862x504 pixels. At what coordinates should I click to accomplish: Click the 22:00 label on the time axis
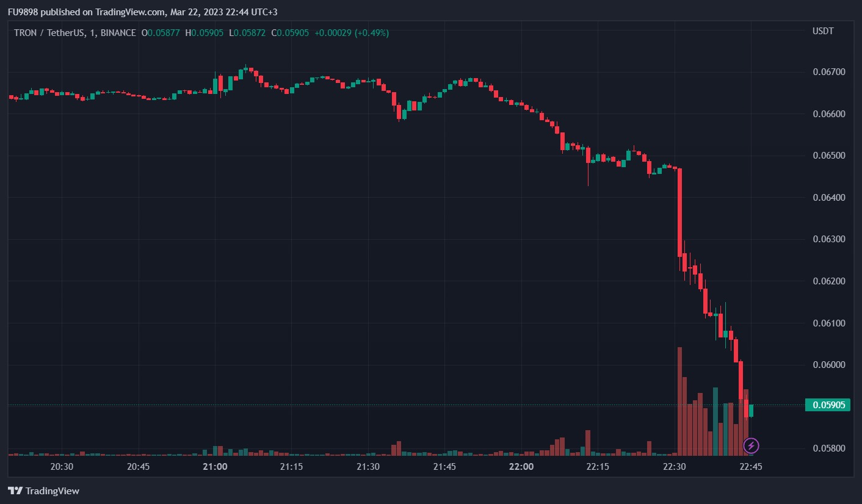[x=521, y=466]
